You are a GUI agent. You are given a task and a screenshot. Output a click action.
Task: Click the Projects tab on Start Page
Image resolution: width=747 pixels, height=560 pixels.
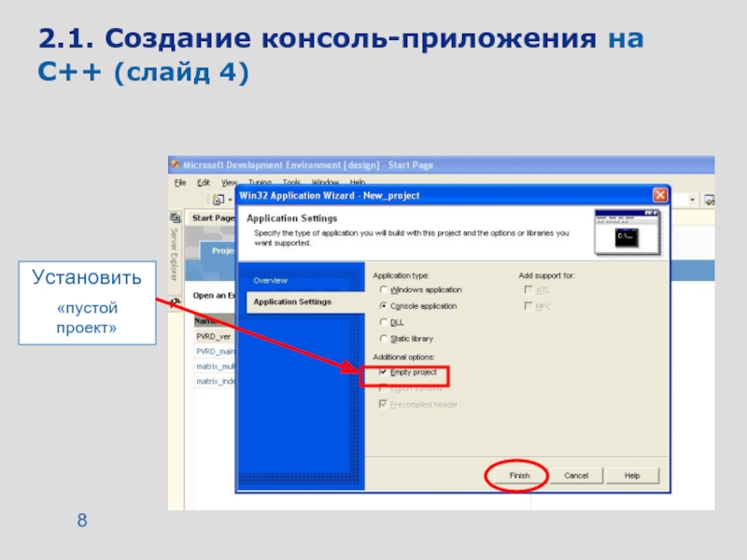pos(219,251)
